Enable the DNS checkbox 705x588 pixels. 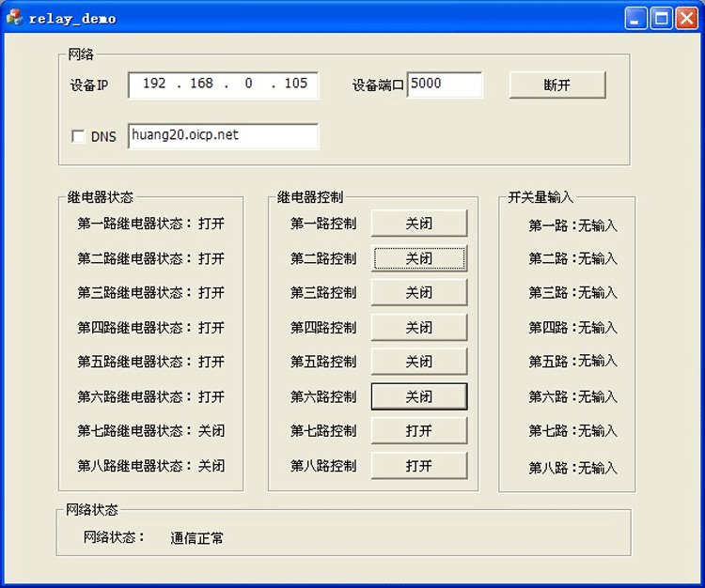click(x=78, y=136)
